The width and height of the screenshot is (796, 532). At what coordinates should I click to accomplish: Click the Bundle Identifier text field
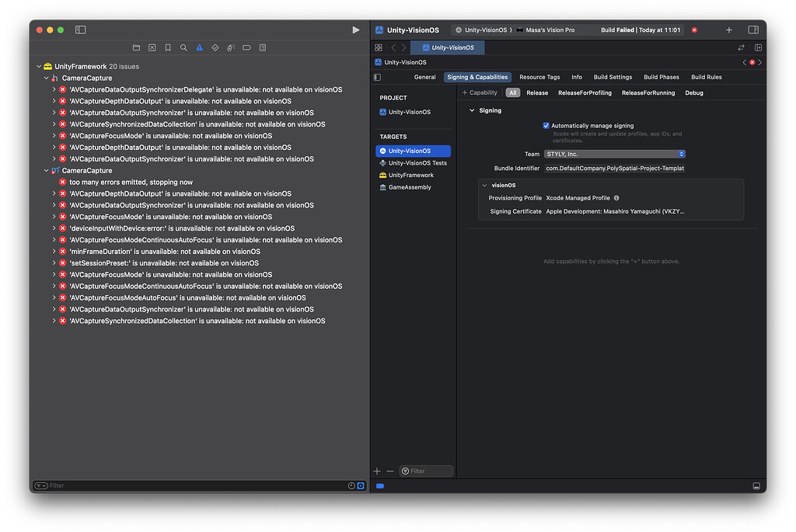[x=614, y=169]
